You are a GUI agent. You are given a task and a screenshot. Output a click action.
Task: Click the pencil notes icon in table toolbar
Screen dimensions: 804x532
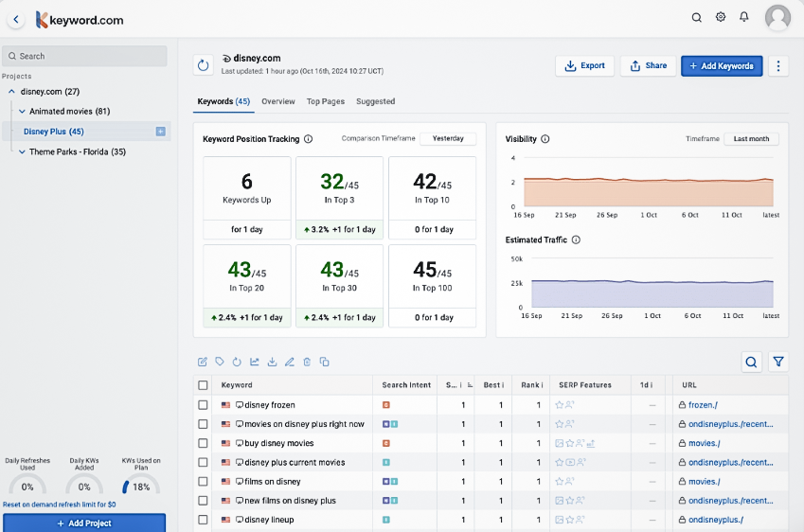pyautogui.click(x=290, y=362)
